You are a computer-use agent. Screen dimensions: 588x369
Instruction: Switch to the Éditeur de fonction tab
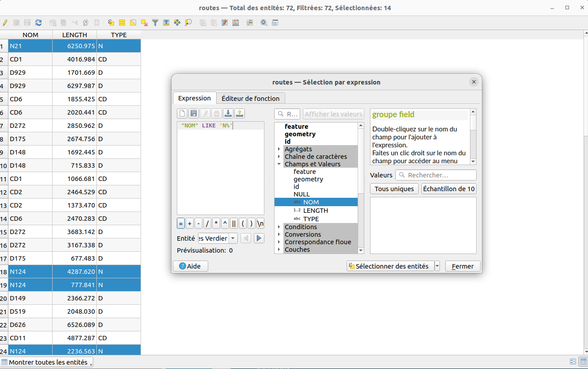coord(251,98)
